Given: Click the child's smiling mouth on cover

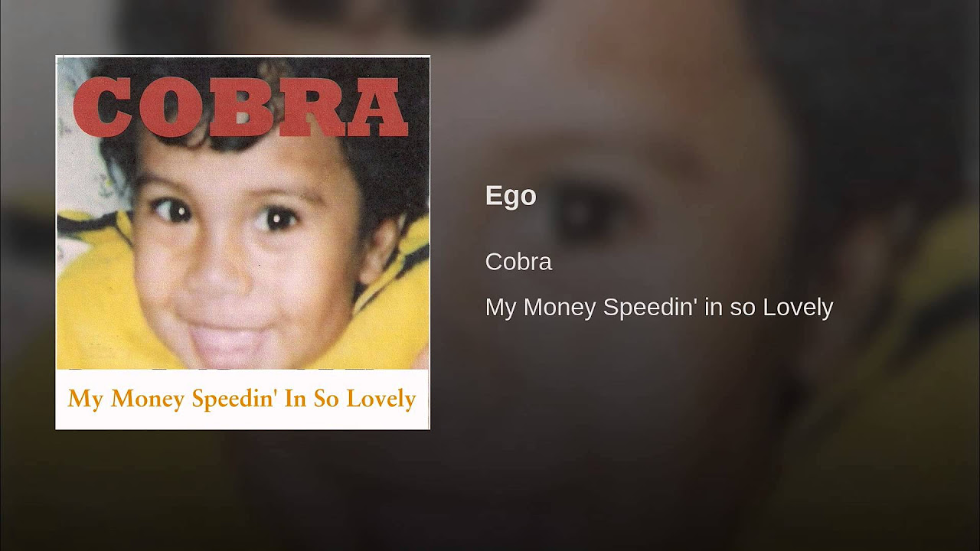Looking at the screenshot, I should point(230,337).
